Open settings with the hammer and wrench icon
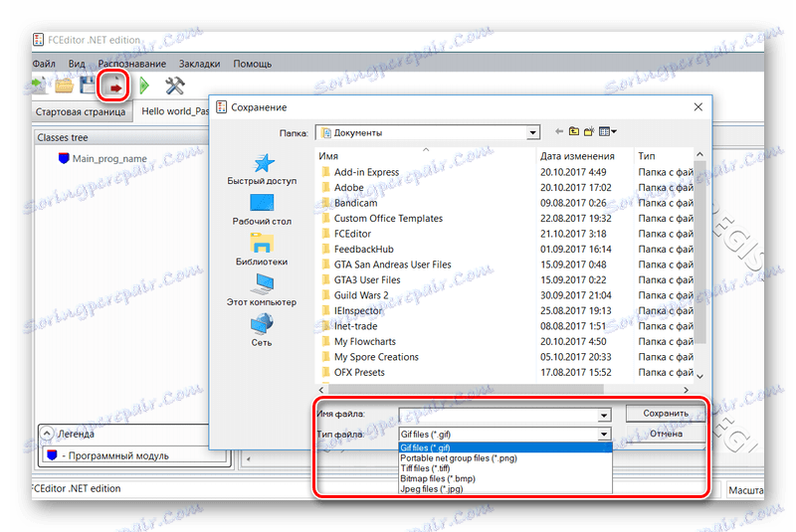This screenshot has width=796, height=532. pyautogui.click(x=175, y=86)
